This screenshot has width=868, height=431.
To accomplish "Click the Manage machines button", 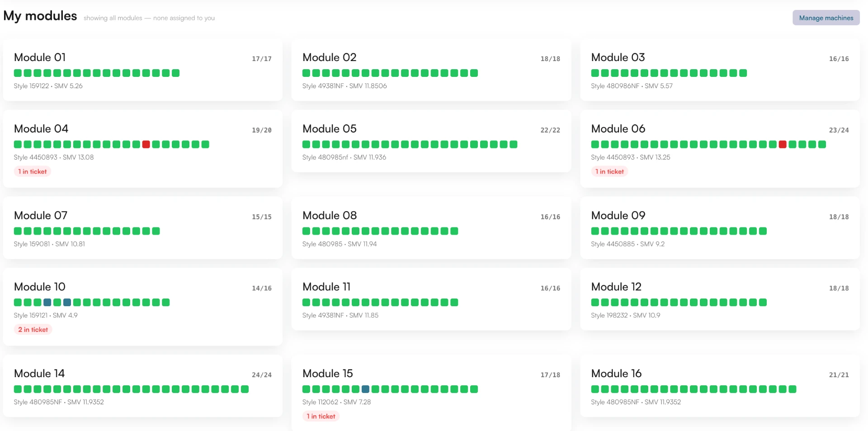I will click(x=826, y=18).
